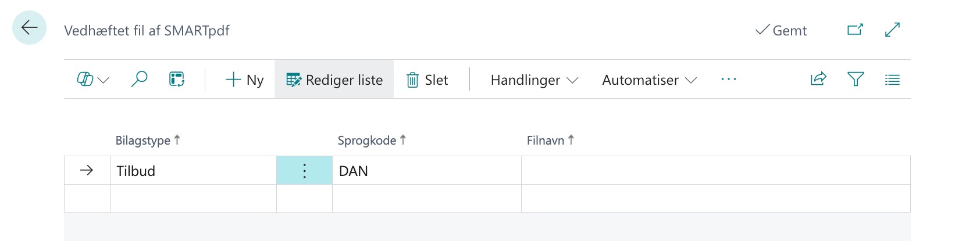Click the search magnifier icon

(x=139, y=79)
